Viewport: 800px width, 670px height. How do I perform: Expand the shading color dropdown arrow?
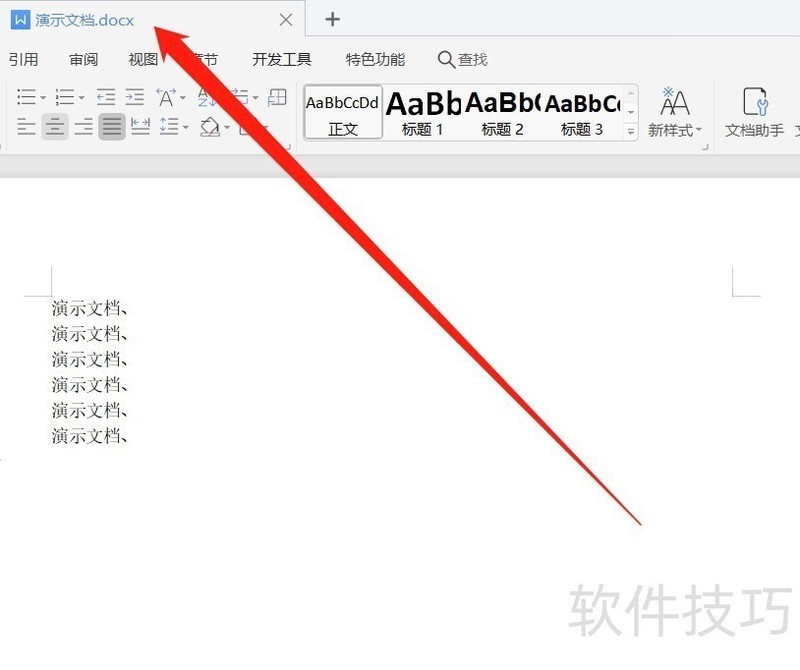coord(227,127)
